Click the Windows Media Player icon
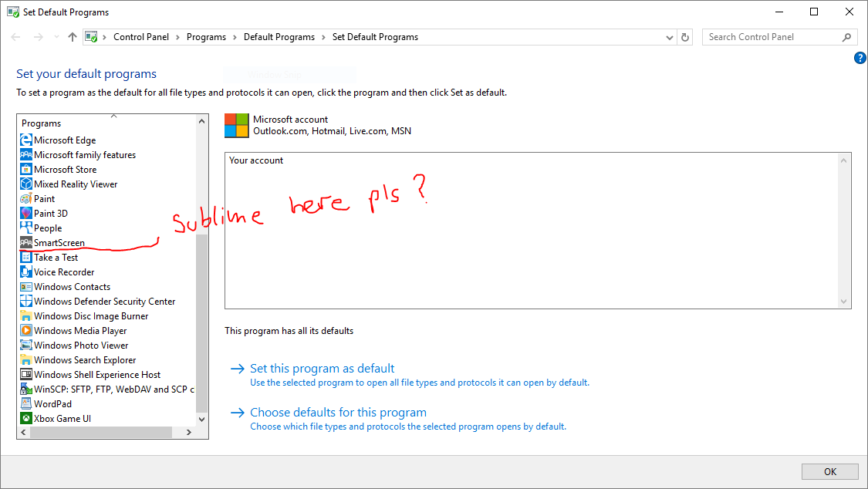Viewport: 868px width, 489px height. click(x=26, y=331)
